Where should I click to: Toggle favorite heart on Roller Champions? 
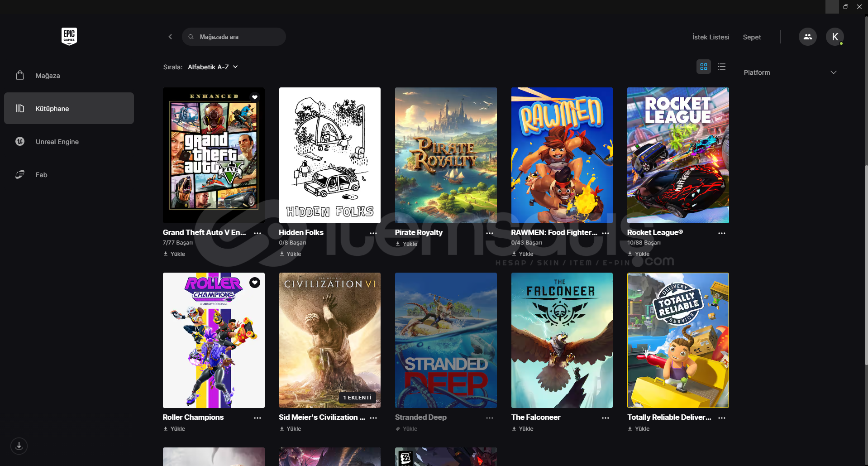255,283
